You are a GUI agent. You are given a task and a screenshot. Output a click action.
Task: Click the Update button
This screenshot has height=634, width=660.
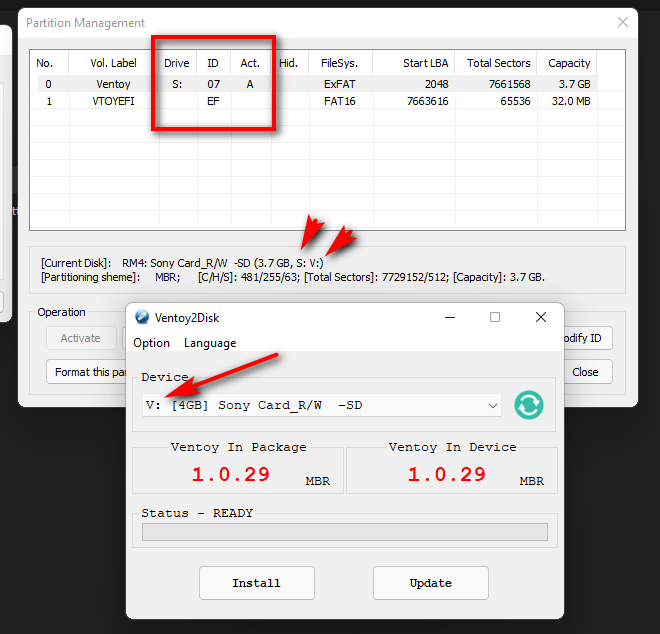click(431, 583)
